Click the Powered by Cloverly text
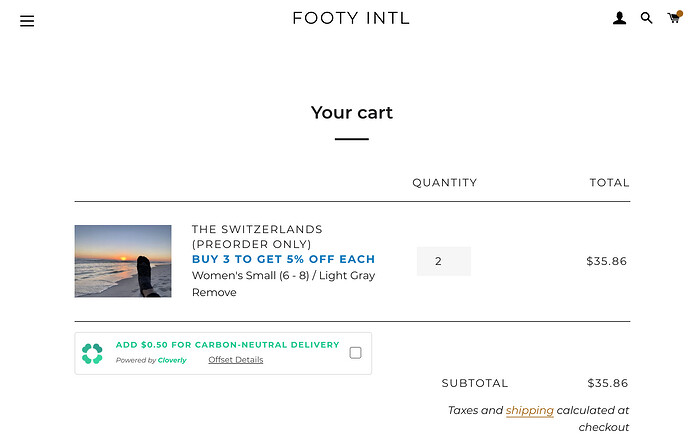 point(151,360)
